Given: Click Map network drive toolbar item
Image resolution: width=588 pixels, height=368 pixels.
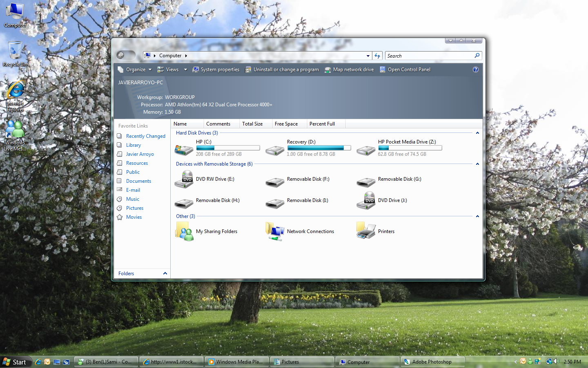Looking at the screenshot, I should 349,70.
